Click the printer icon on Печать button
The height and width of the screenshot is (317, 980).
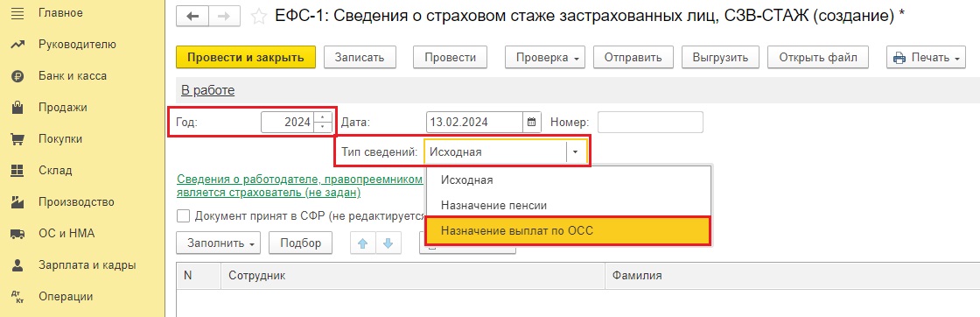point(900,58)
